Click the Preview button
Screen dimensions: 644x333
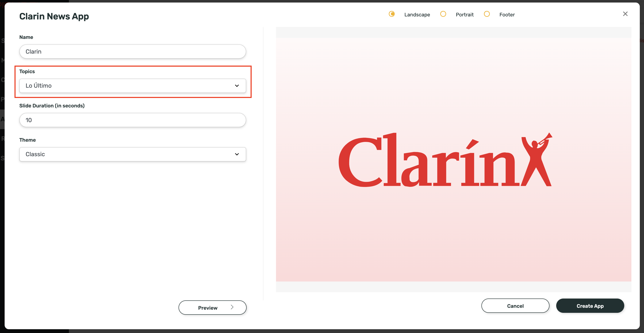click(x=213, y=308)
